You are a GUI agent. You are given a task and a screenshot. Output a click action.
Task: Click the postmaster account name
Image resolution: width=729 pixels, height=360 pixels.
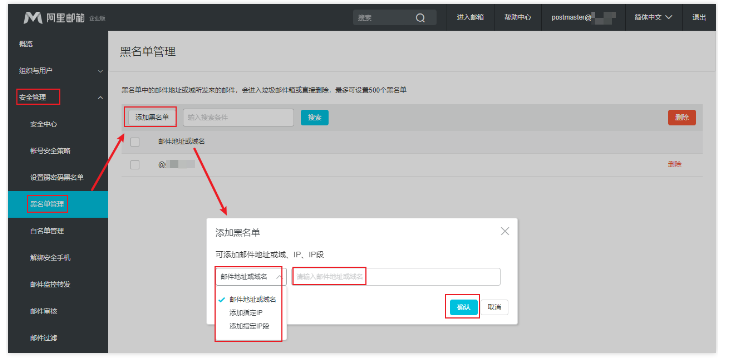tap(584, 18)
